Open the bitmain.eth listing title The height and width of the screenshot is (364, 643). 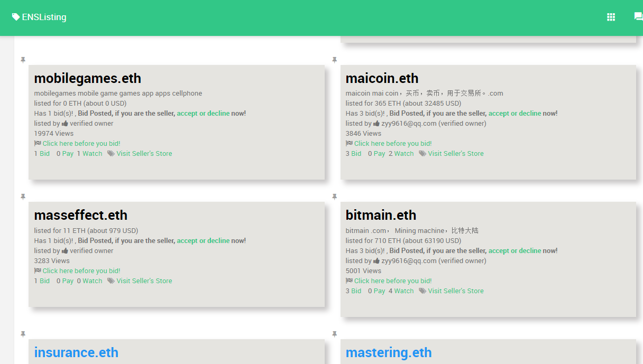(381, 215)
